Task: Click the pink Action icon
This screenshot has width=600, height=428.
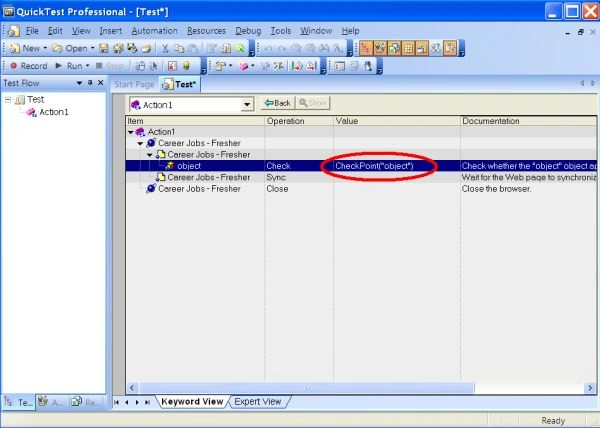Action: (x=244, y=66)
